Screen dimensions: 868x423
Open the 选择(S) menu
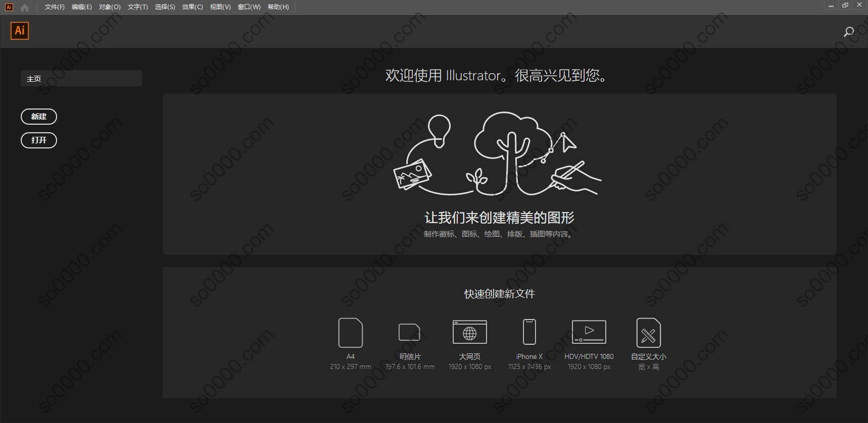(165, 7)
